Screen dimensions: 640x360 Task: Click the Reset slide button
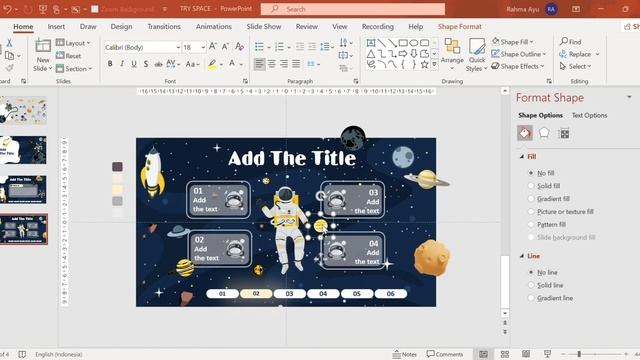tap(69, 56)
